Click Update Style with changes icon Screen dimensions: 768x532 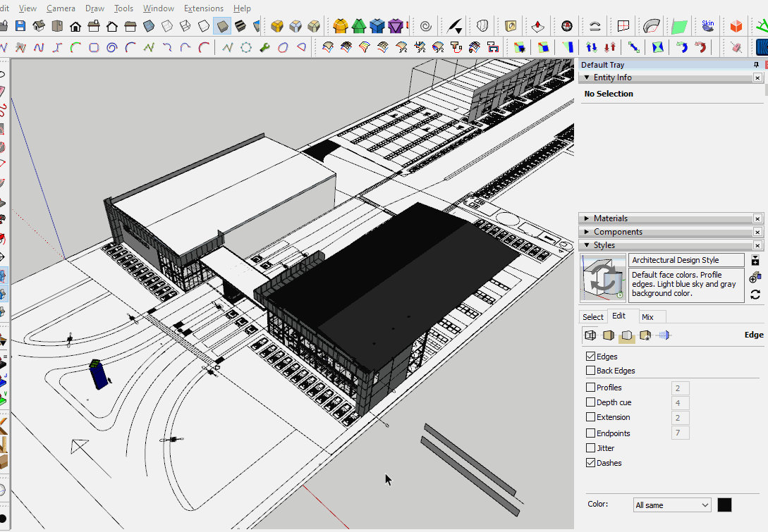755,295
